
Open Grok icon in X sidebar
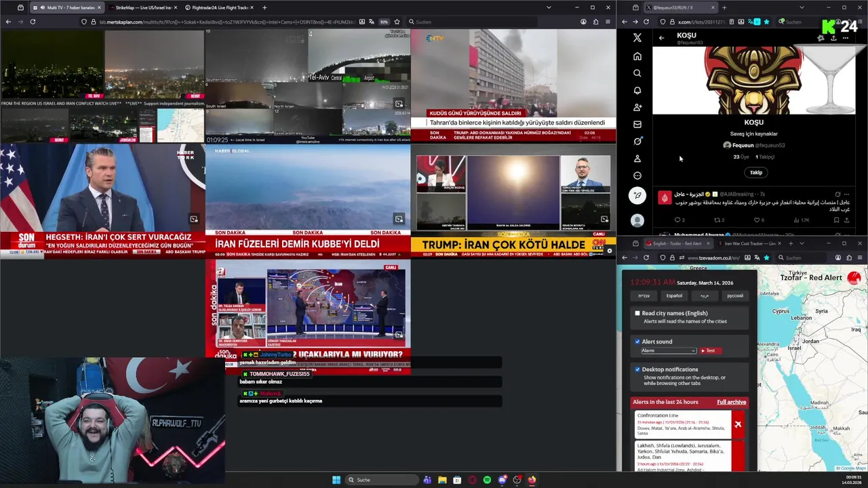[637, 141]
